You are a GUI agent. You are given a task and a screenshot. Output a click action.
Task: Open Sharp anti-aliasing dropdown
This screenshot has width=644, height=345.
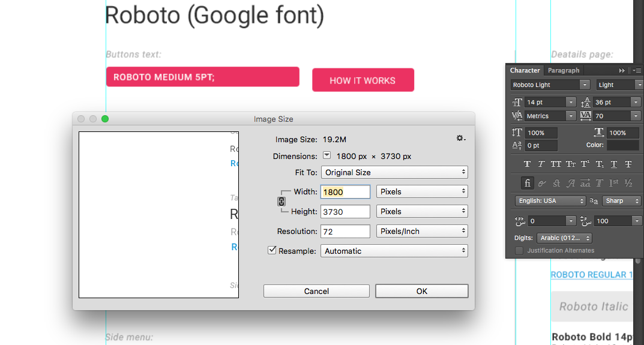(621, 201)
